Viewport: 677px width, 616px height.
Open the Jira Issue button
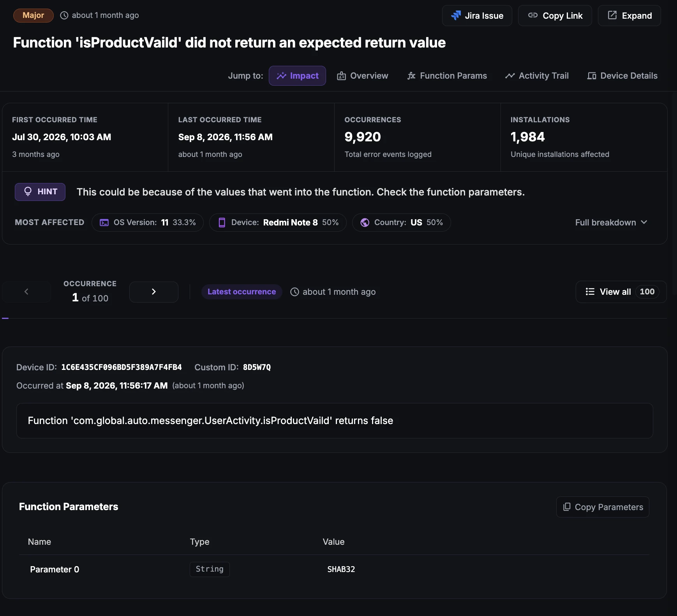[477, 16]
